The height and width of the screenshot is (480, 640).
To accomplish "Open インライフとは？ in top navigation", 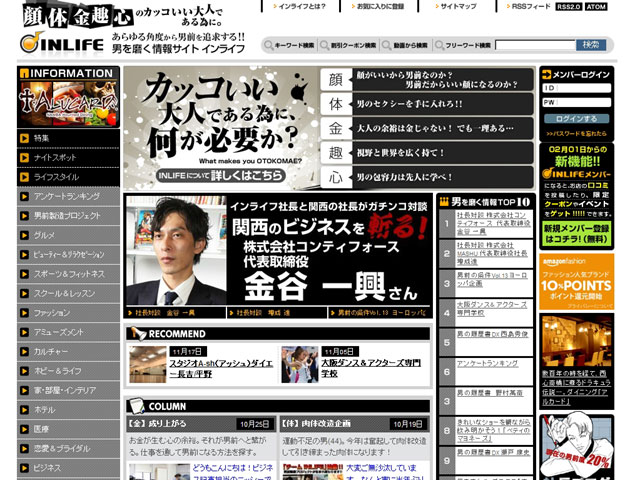I will pos(300,6).
